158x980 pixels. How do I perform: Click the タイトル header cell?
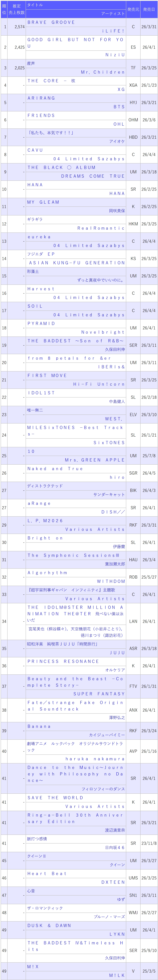[35, 5]
